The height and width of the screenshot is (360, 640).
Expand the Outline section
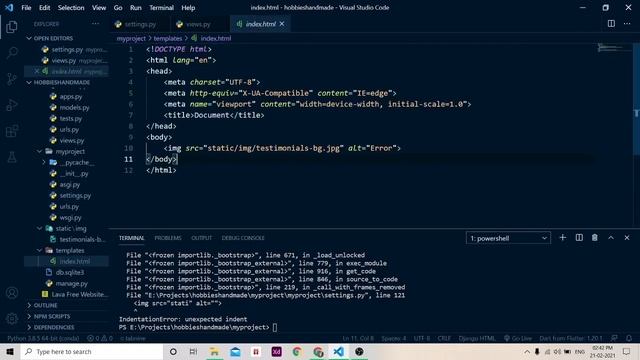(x=45, y=305)
